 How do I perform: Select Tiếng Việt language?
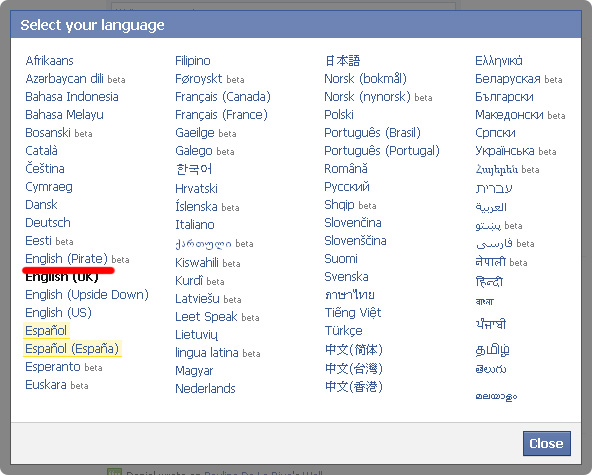click(x=353, y=313)
